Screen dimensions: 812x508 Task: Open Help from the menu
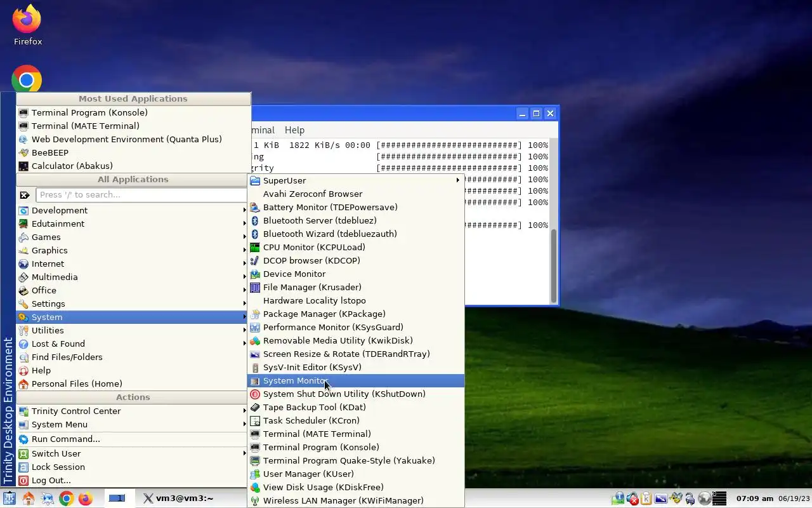[x=133, y=370]
